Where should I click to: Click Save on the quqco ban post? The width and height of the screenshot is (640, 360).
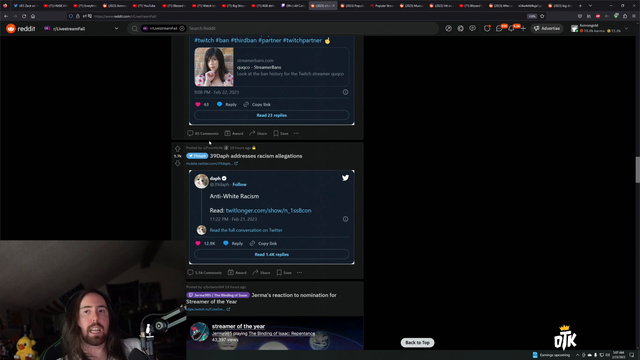tap(281, 133)
